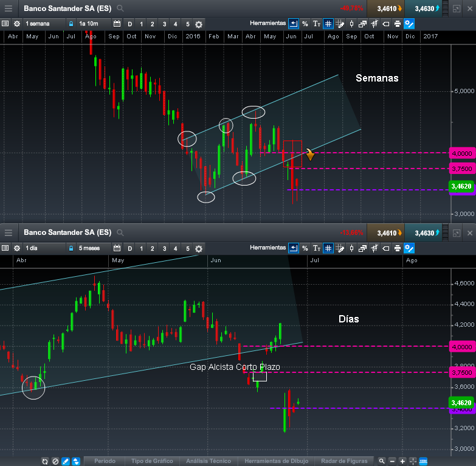476x466 pixels.
Task: Click the pink 4,0000 price label on weekly axis
Action: click(x=462, y=153)
